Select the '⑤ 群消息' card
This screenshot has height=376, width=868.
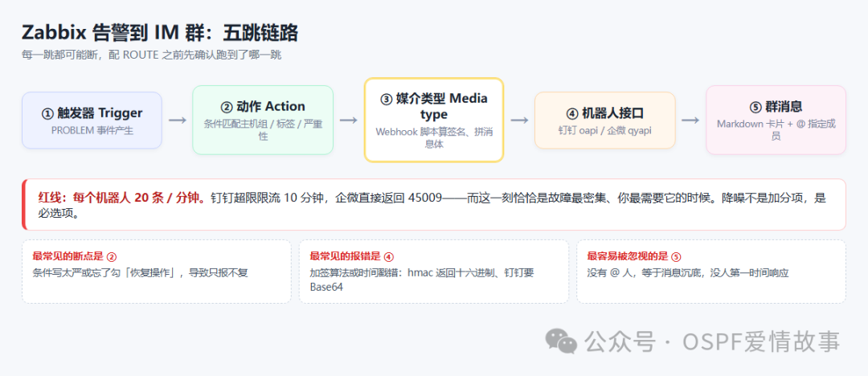(776, 120)
